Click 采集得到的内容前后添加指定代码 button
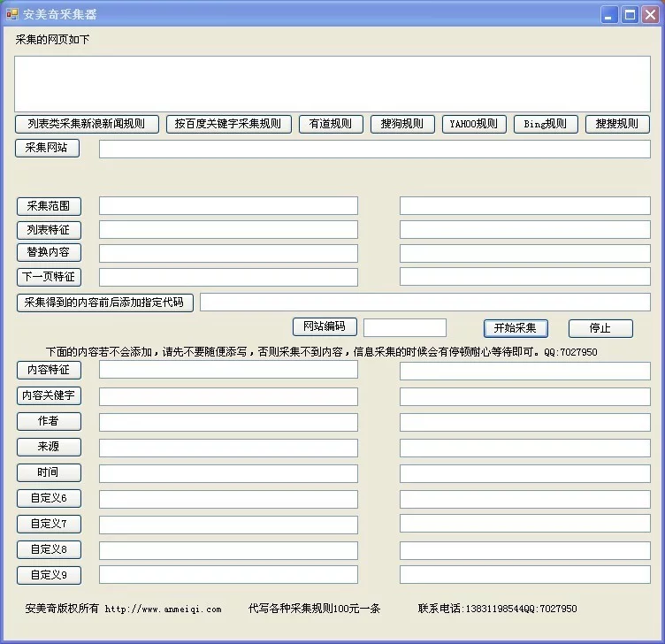Viewport: 665px width, 644px height. point(105,303)
